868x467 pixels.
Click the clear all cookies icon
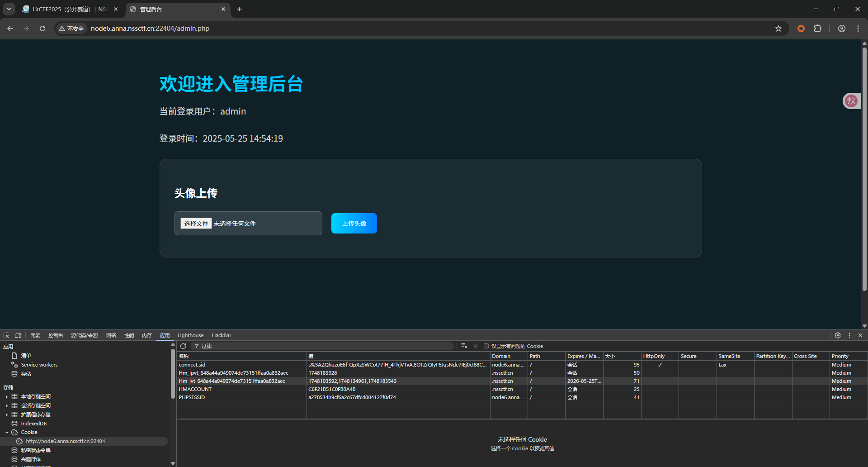[464, 346]
